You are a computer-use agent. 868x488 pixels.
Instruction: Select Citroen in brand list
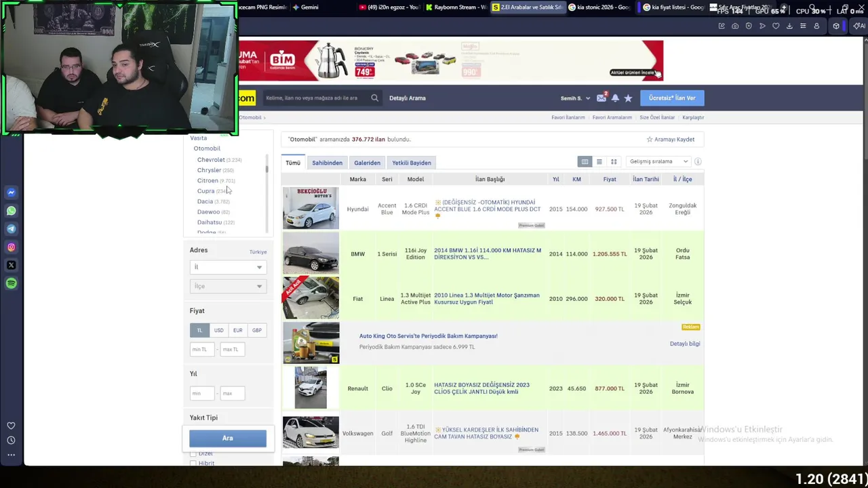[208, 180]
